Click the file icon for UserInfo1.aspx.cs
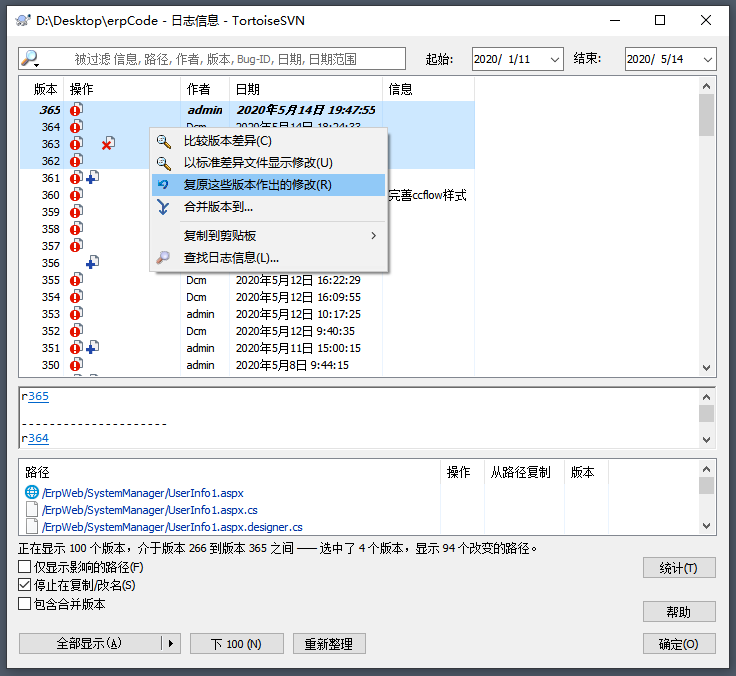 [x=31, y=509]
